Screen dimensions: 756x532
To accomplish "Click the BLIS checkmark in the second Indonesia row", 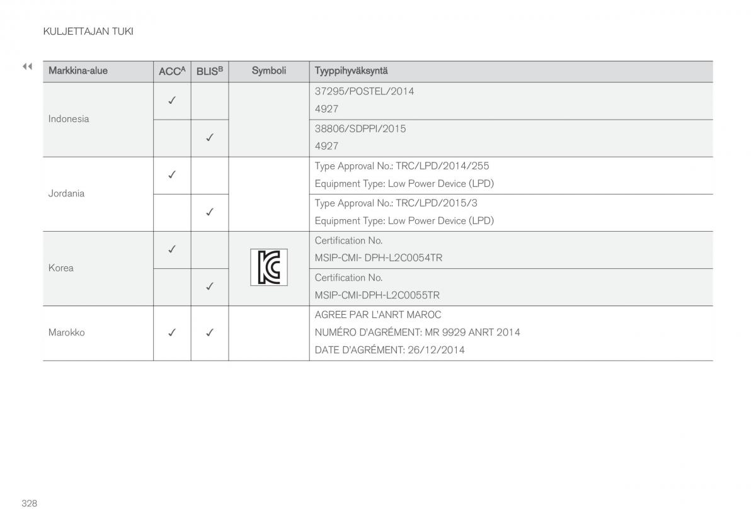I will click(x=210, y=137).
